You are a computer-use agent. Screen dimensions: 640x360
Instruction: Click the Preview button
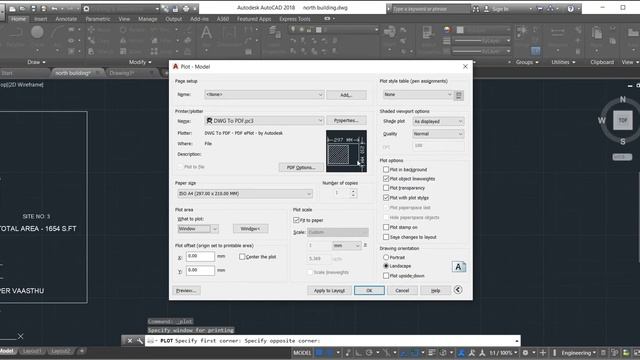point(186,290)
